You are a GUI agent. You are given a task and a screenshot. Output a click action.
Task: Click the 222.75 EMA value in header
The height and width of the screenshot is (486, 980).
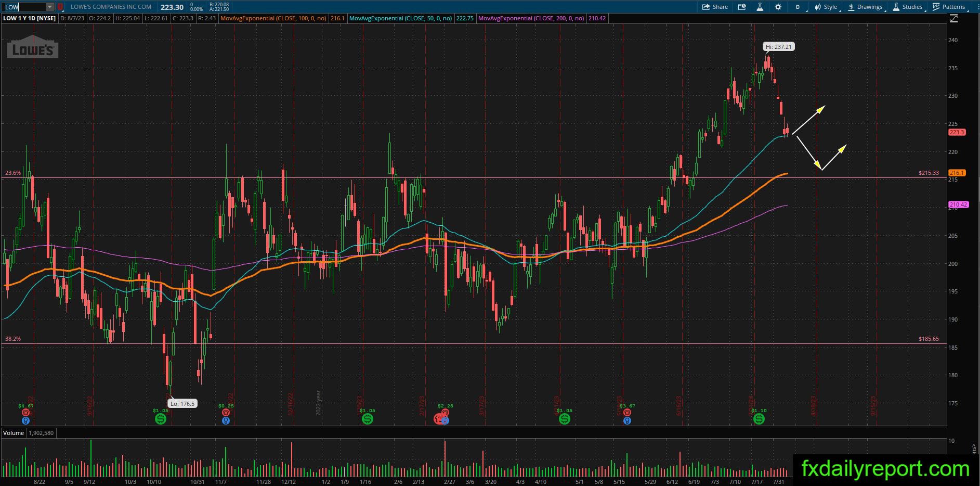coord(465,18)
